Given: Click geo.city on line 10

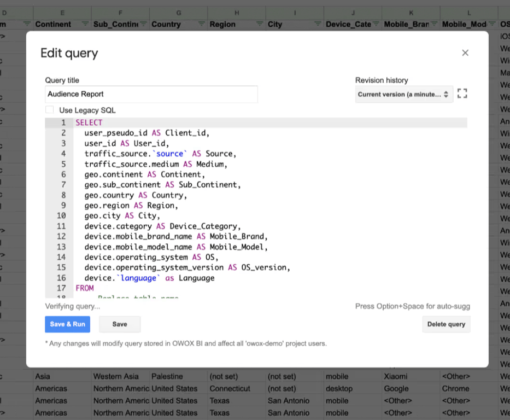Looking at the screenshot, I should 102,215.
